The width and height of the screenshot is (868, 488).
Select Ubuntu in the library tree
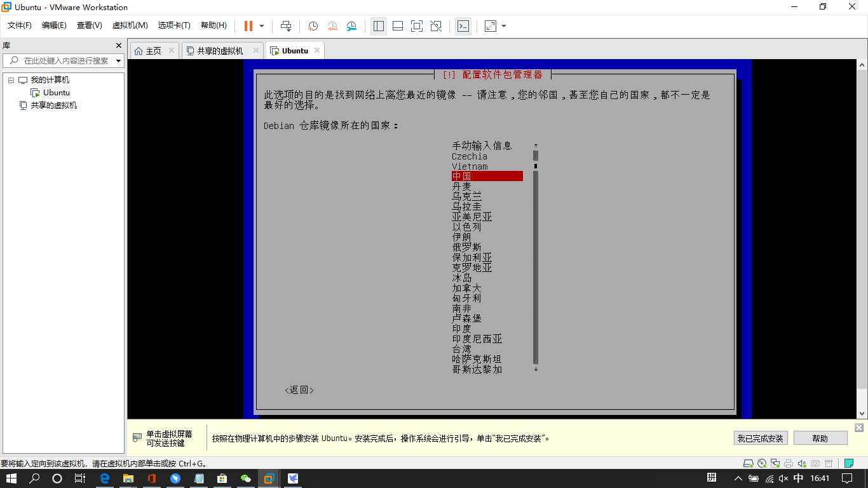pos(57,93)
